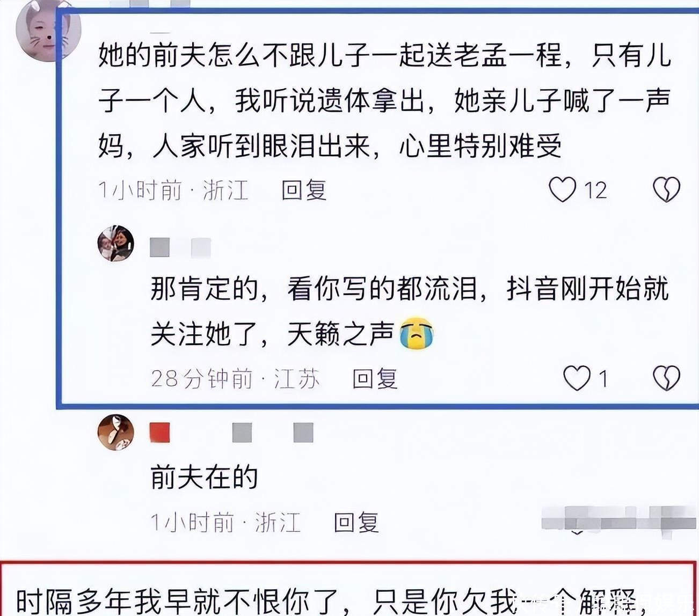Reply to the 前夫在的 comment
The image size is (699, 616).
point(356,522)
